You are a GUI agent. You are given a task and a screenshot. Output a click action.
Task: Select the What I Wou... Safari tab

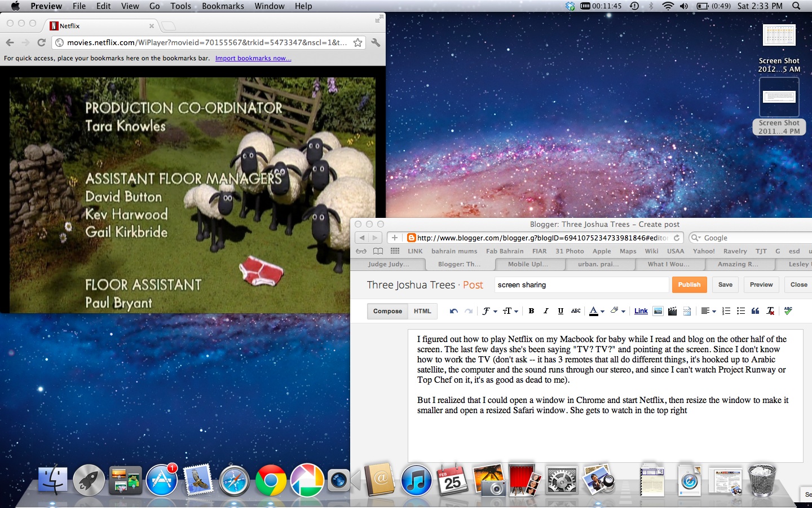[x=668, y=264]
